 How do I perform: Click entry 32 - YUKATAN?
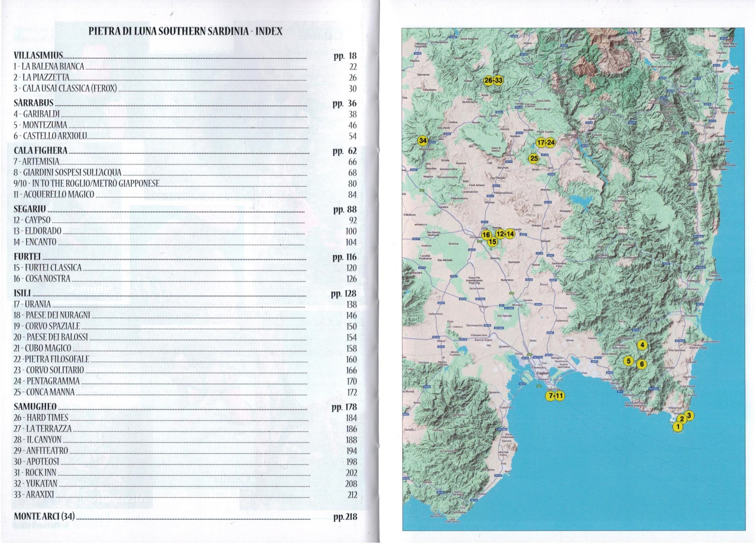point(36,484)
